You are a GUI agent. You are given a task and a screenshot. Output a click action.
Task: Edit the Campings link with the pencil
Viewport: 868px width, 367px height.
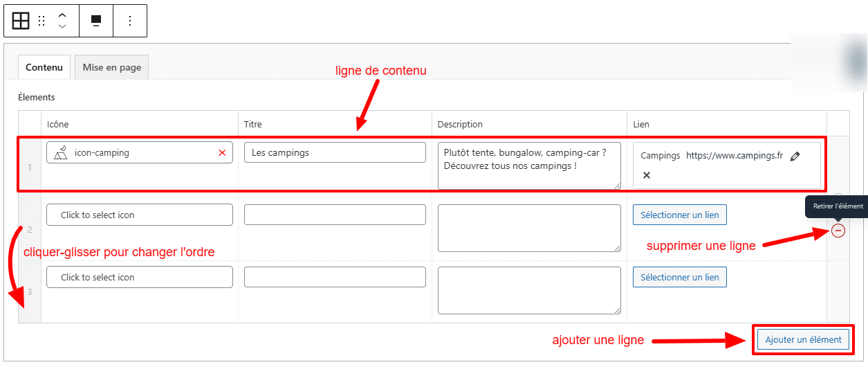tap(795, 156)
